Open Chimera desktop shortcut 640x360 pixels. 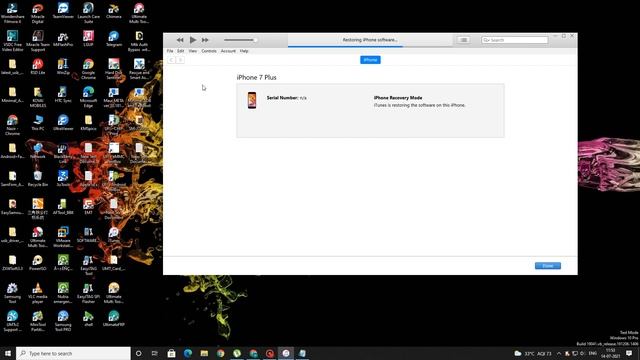113,11
